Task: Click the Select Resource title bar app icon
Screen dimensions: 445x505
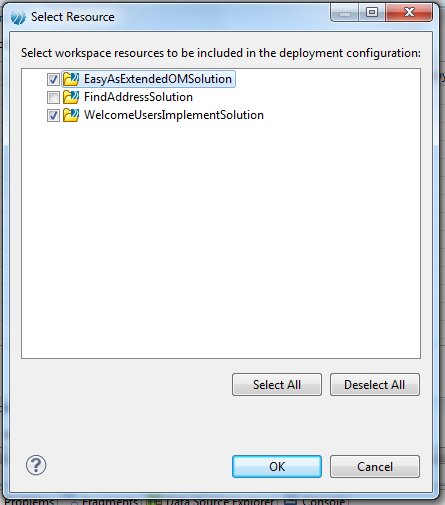Action: click(x=18, y=17)
